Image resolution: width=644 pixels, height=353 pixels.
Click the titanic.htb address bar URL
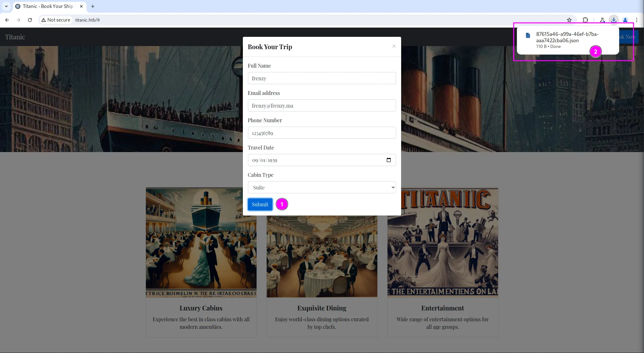pos(87,20)
